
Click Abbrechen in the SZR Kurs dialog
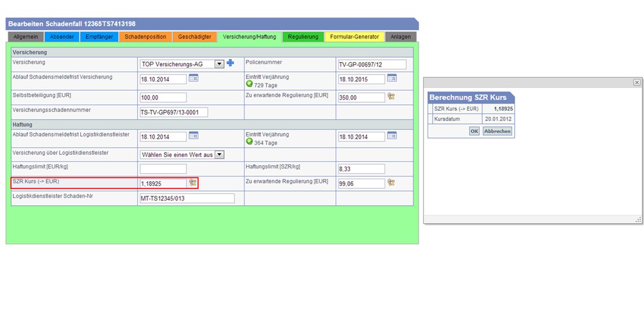point(497,131)
